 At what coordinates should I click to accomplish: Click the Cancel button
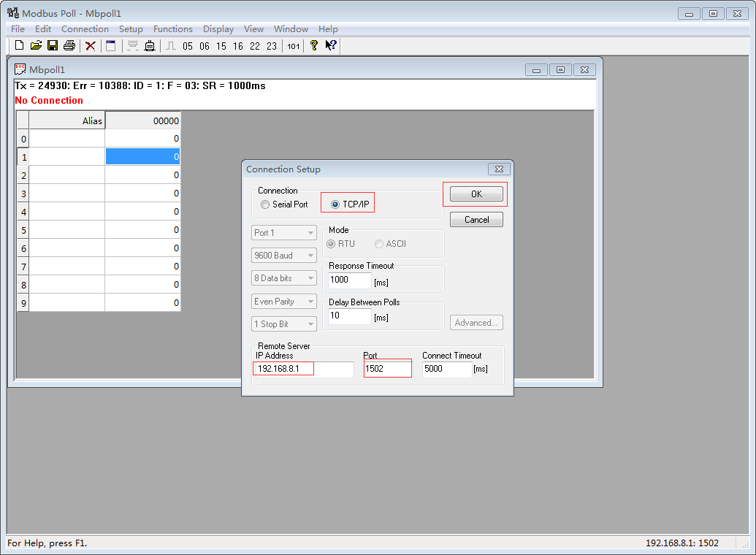[476, 220]
